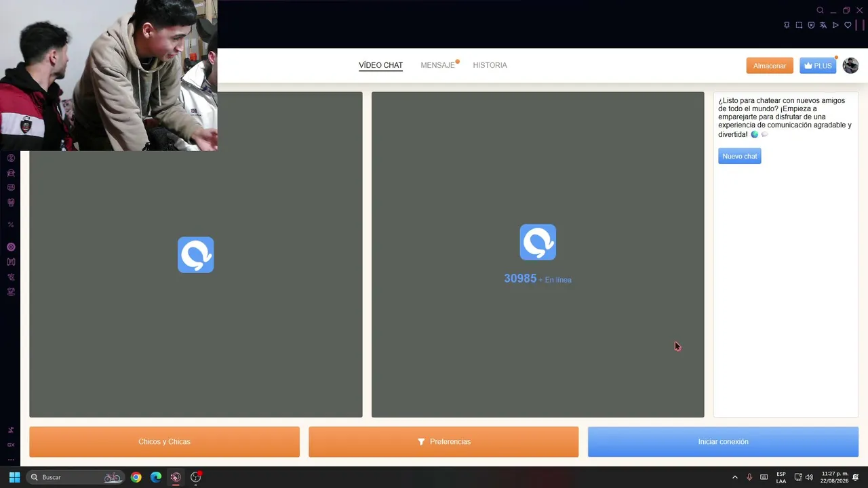Viewport: 868px width, 488px height.
Task: Open the profile avatar in site header
Action: click(850, 66)
